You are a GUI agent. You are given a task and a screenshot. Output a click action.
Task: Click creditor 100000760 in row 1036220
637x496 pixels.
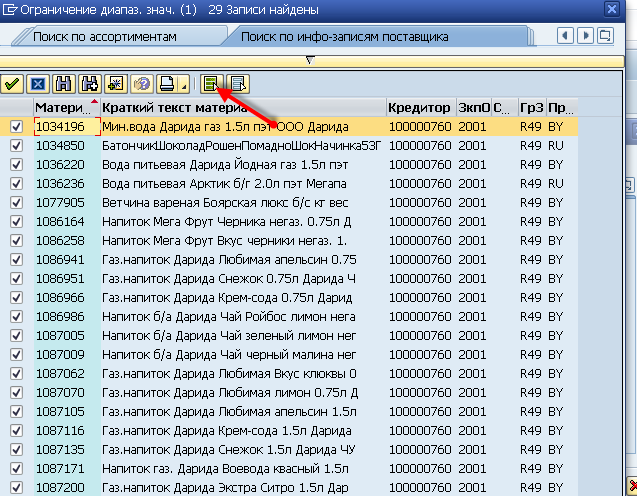[420, 165]
